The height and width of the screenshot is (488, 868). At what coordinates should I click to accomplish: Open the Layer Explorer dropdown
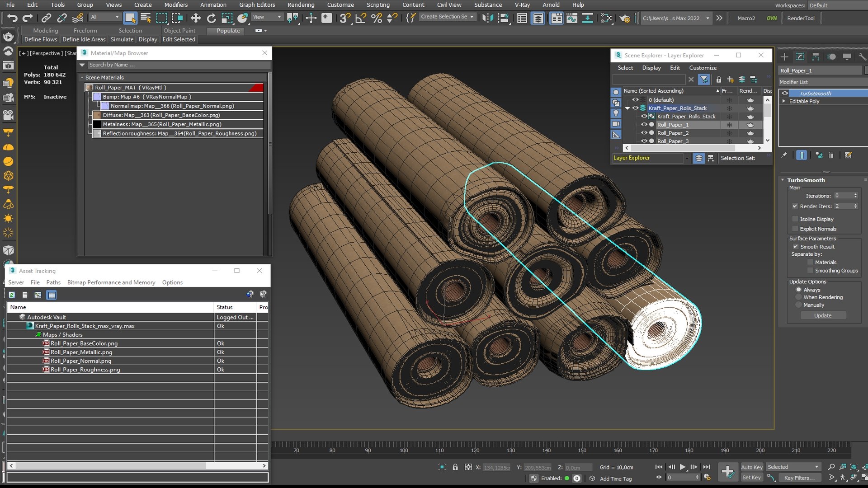(x=687, y=158)
